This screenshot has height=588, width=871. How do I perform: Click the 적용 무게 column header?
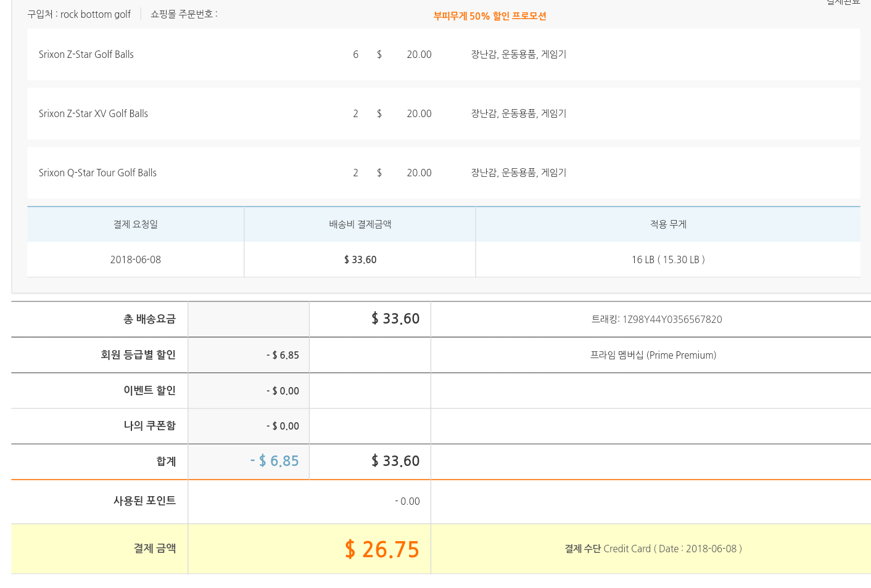tap(668, 224)
